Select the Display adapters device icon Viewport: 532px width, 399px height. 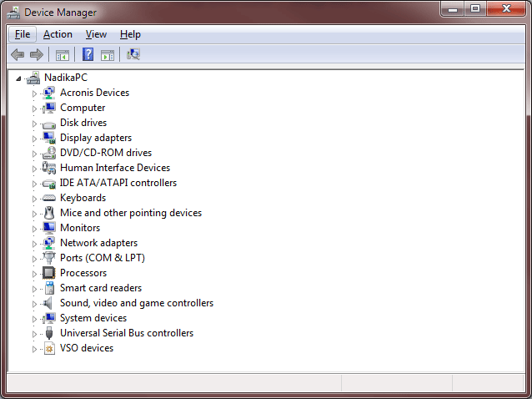pos(48,138)
